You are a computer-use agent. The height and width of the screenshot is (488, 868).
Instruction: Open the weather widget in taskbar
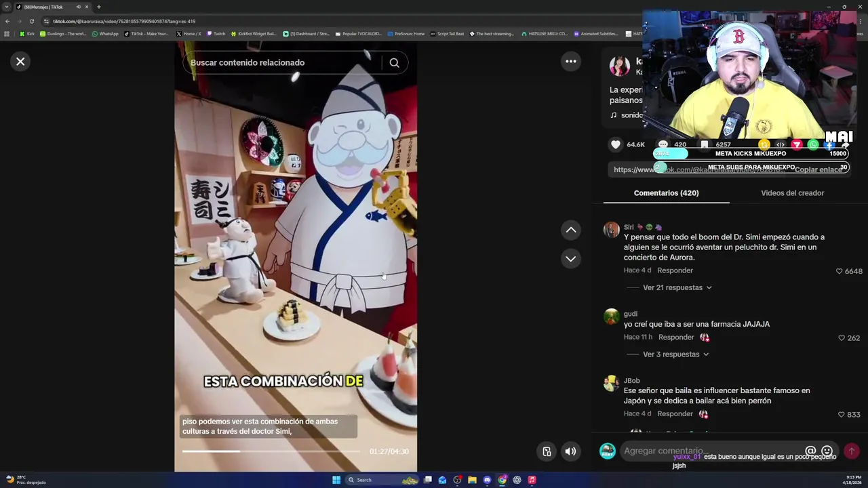click(25, 480)
